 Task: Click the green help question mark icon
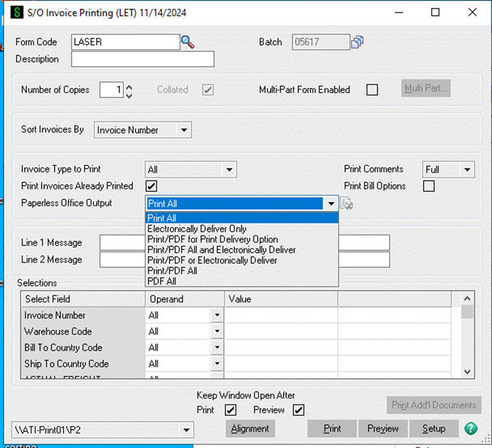[x=470, y=428]
